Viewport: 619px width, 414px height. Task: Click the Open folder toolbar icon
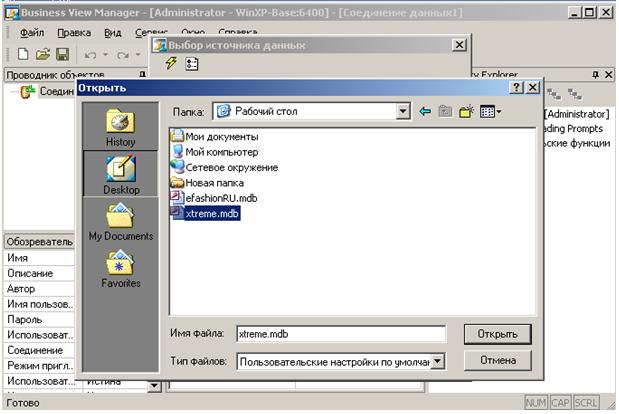[43, 54]
